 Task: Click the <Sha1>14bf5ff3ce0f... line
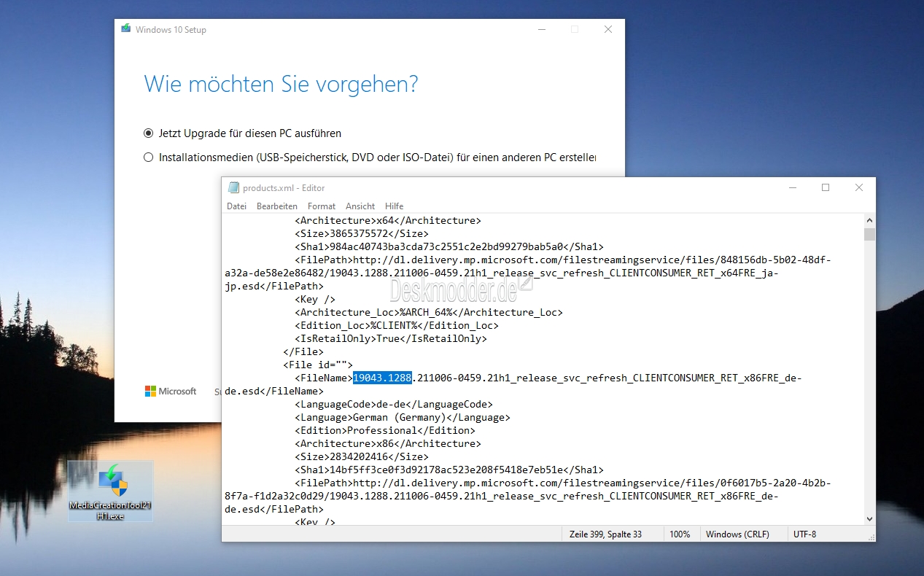coord(449,470)
